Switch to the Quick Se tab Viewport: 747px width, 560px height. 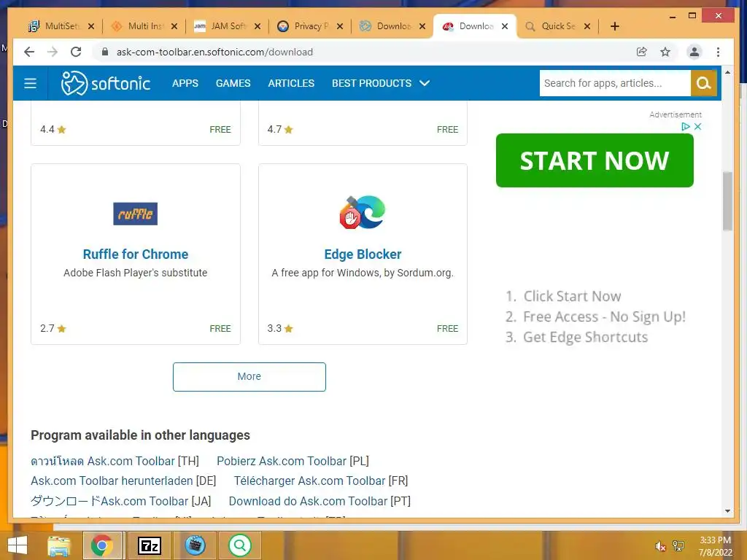pos(557,26)
